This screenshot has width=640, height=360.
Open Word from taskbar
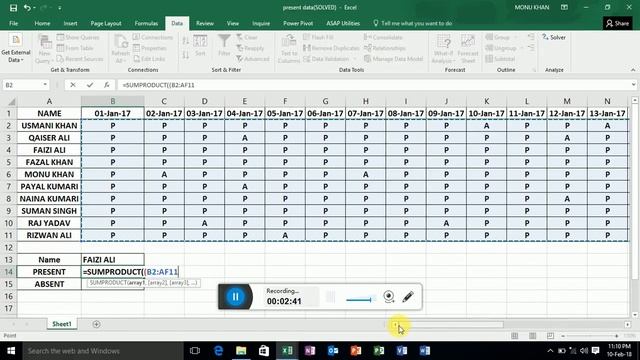coord(424,351)
